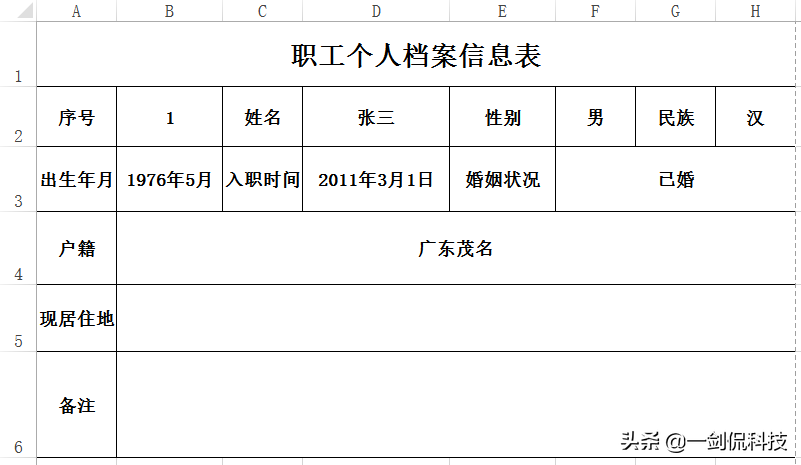The width and height of the screenshot is (801, 465).
Task: Select column C header
Action: click(x=263, y=11)
